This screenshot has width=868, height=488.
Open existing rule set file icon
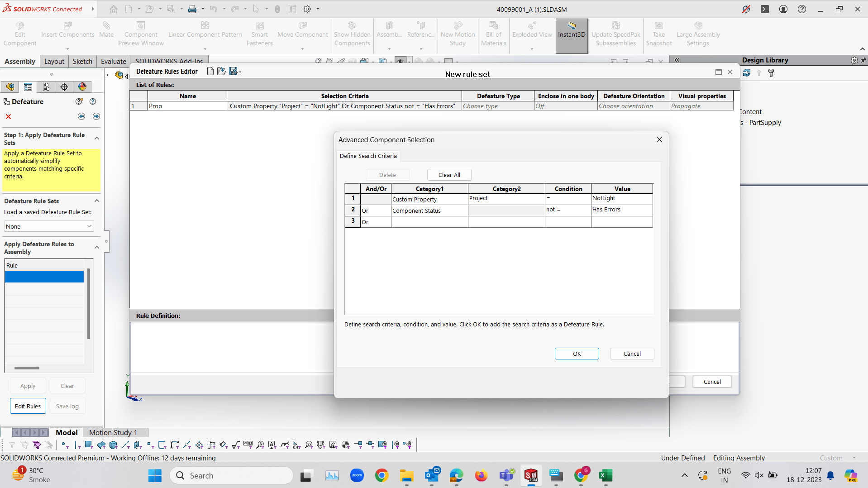[x=221, y=71]
